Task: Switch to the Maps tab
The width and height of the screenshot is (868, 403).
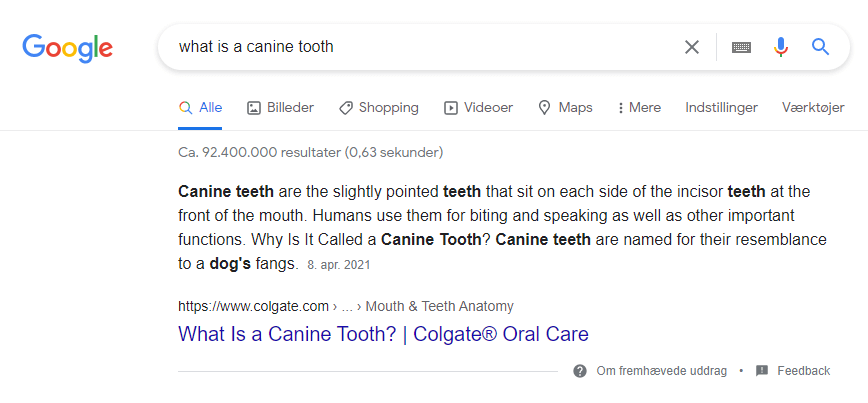Action: [565, 108]
